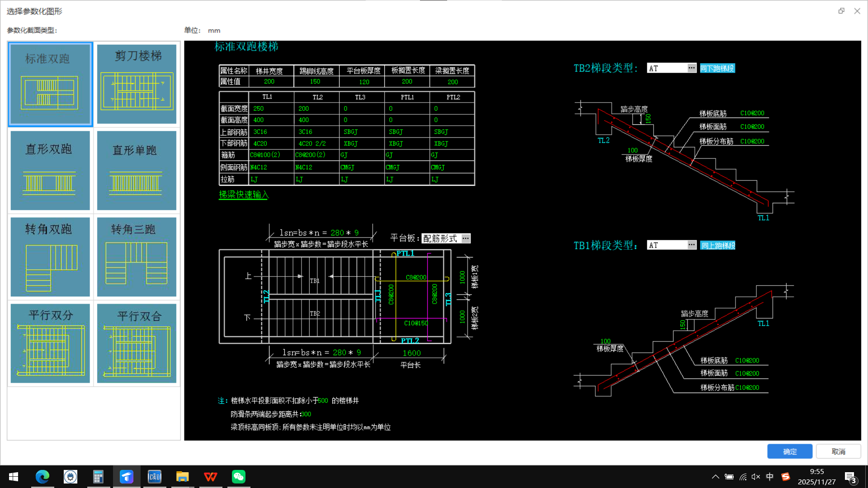
Task: Click the 梯梁快速输入 link
Action: click(243, 195)
